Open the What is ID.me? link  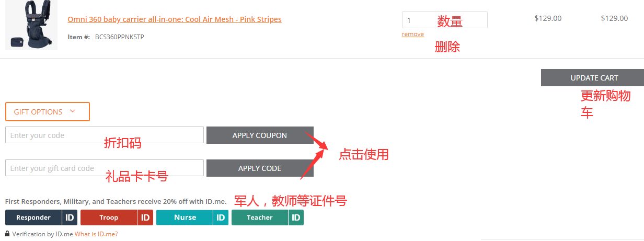(x=96, y=234)
